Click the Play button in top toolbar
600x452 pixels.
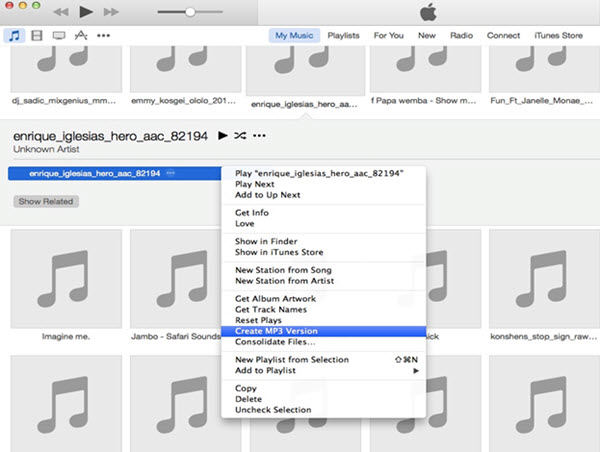85,12
